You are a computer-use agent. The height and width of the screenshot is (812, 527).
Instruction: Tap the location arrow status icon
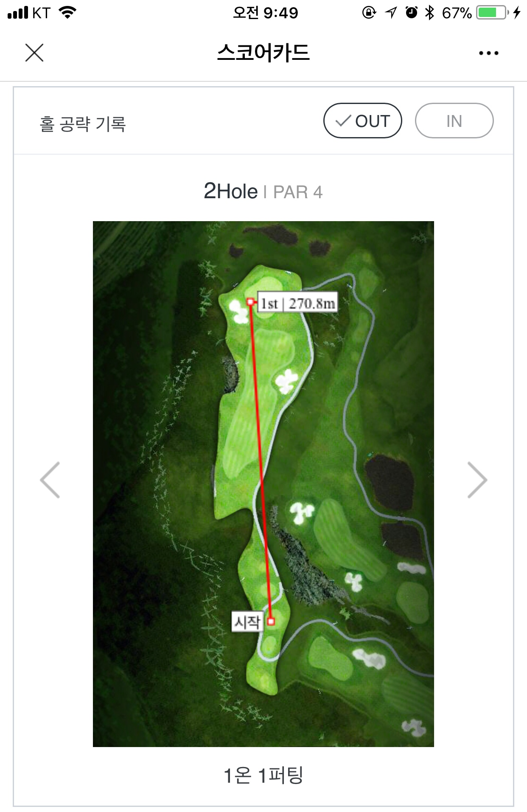click(x=391, y=13)
